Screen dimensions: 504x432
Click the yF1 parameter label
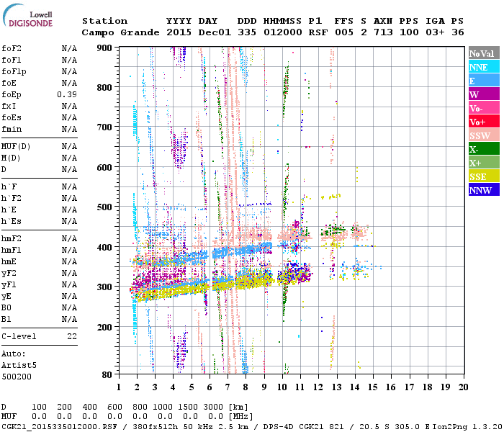(9, 285)
